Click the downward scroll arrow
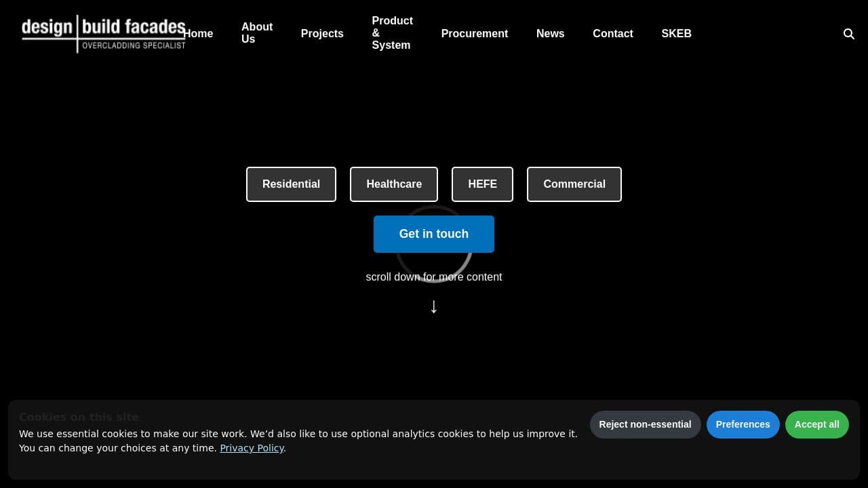The width and height of the screenshot is (868, 488). click(434, 306)
